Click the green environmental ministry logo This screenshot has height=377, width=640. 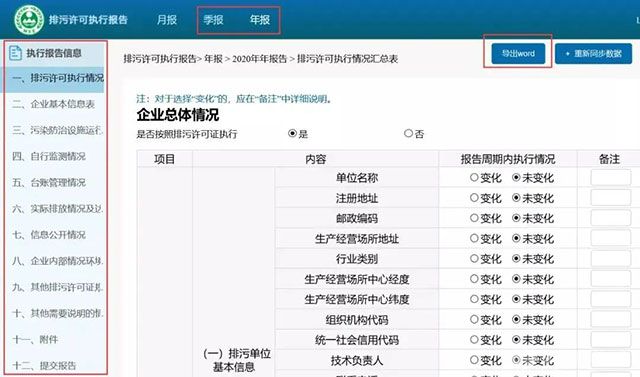pyautogui.click(x=29, y=20)
